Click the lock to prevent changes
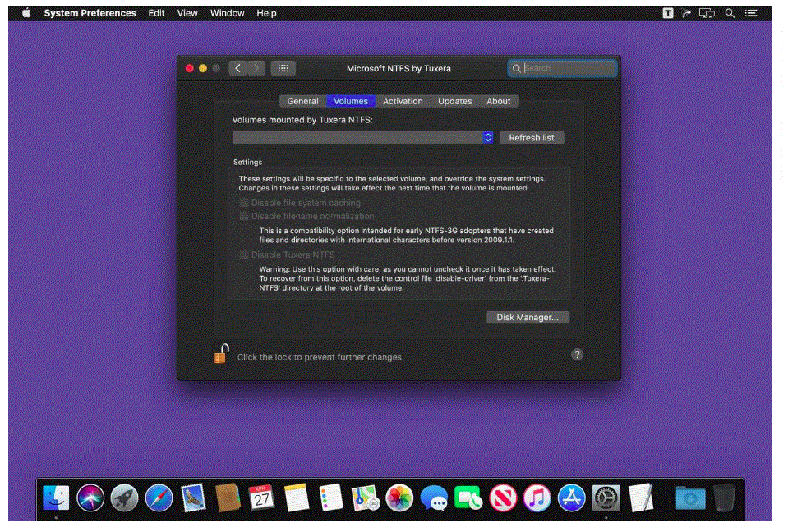 221,353
